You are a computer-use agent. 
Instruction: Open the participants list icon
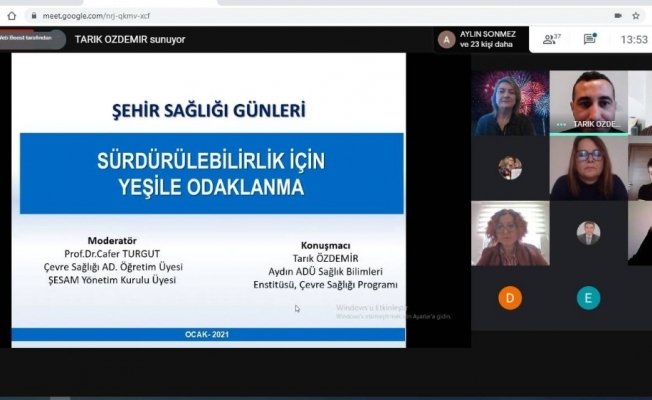coord(550,39)
